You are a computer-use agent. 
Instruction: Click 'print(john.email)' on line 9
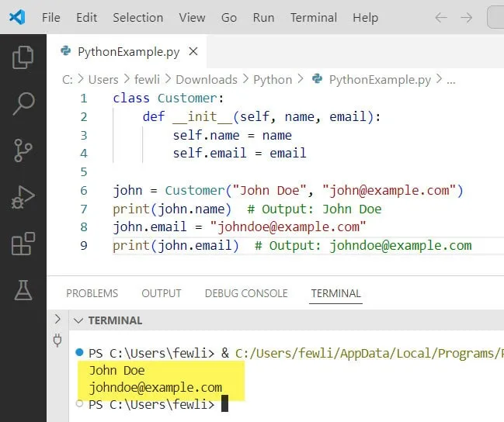[176, 246]
